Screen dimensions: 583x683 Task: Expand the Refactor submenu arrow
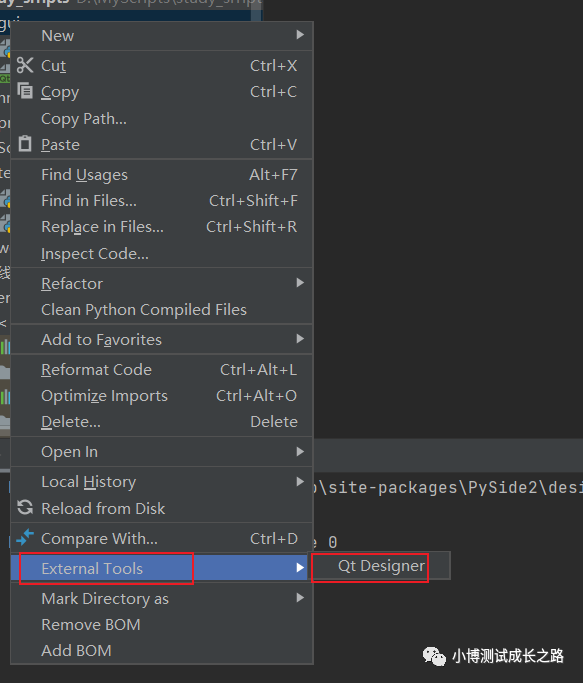[x=300, y=283]
